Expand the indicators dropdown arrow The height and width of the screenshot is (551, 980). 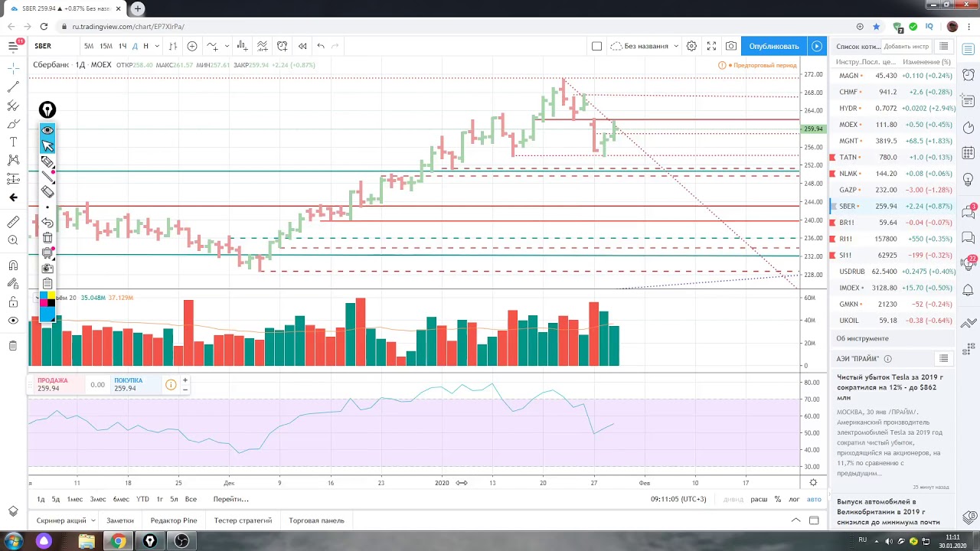point(227,46)
